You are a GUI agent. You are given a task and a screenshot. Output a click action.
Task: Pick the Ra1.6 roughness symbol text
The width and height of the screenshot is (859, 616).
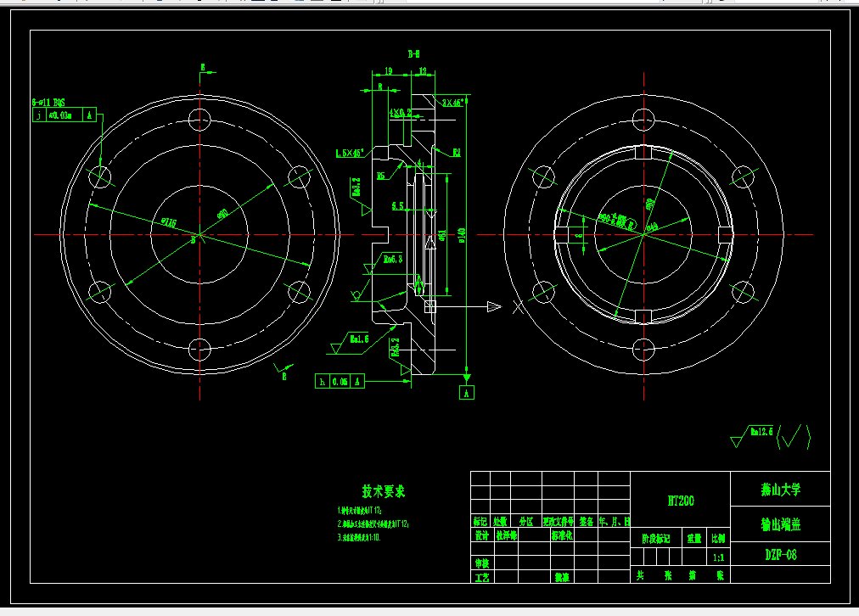point(359,339)
